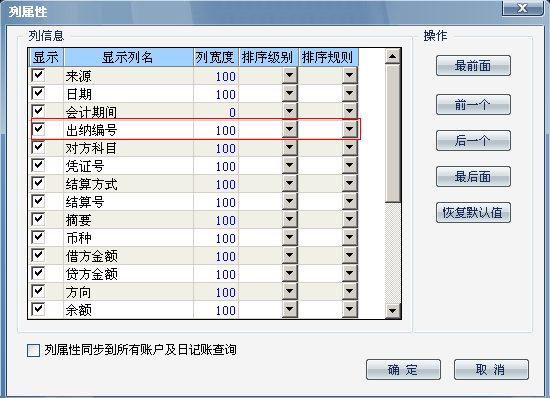Open 排序规则 dropdown for 凭证号 row

point(350,165)
